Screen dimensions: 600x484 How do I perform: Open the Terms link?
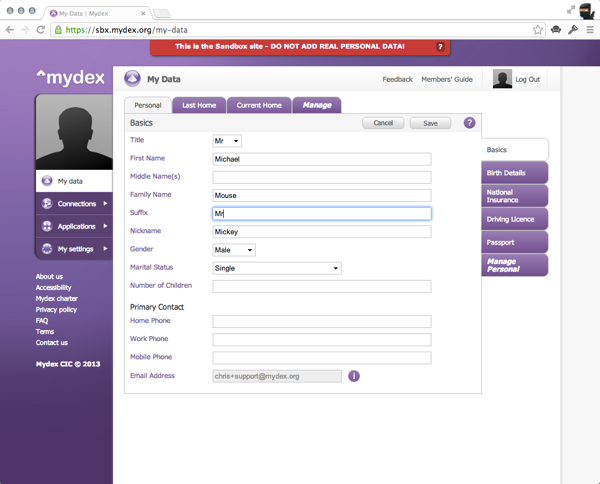tap(45, 331)
